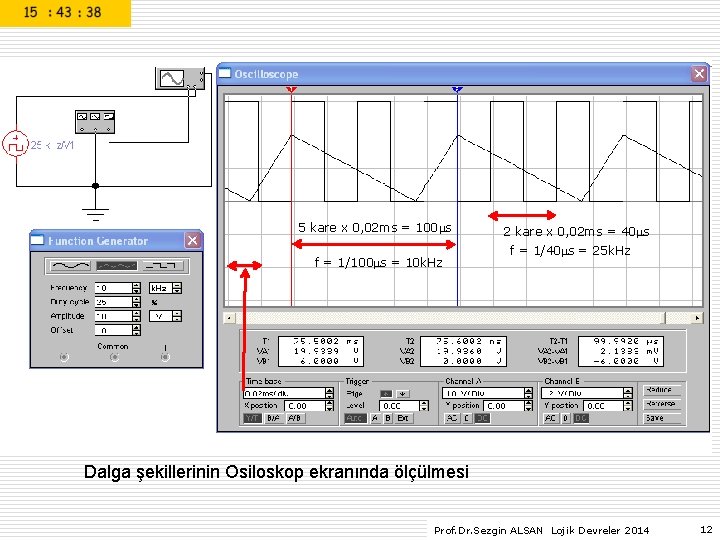Click the Oscilloscope window title icon
The width and height of the screenshot is (720, 540).
[225, 73]
